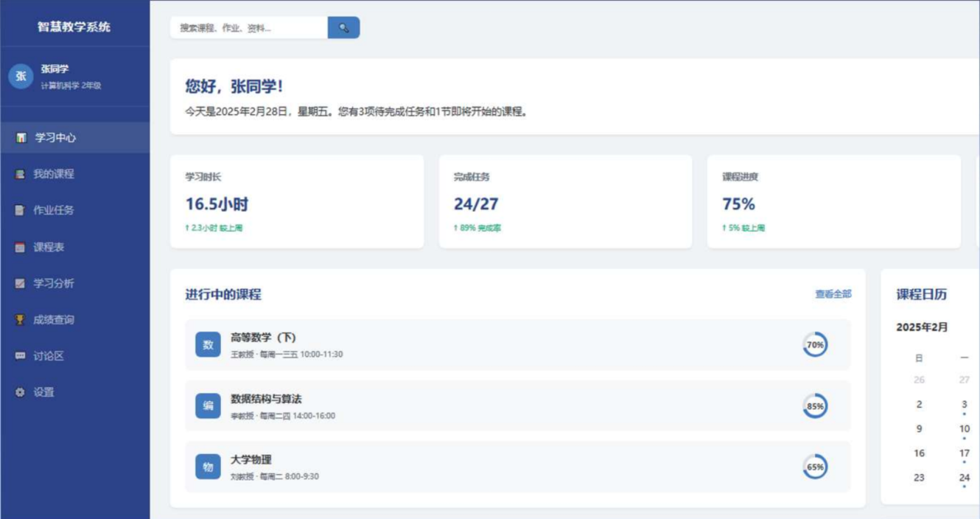This screenshot has width=980, height=519.
Task: Click the 设置 gear icon
Action: [20, 392]
